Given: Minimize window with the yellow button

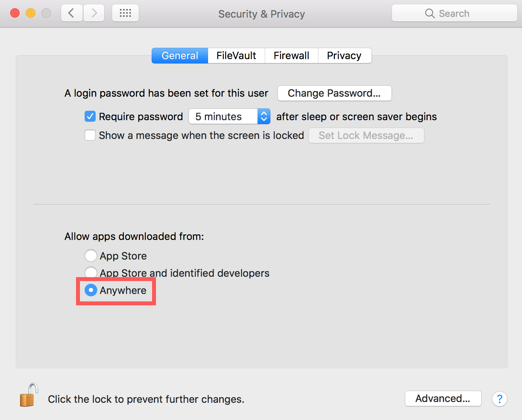Looking at the screenshot, I should [31, 13].
